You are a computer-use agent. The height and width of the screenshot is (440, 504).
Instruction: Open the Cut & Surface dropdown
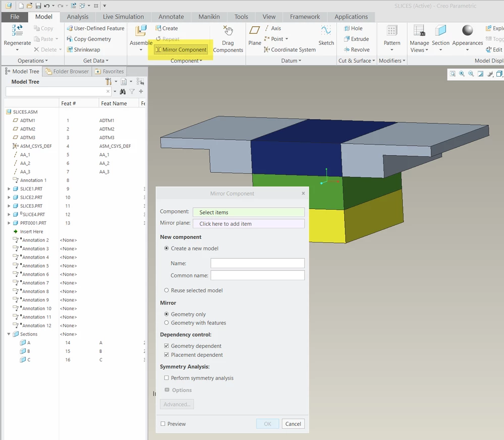[357, 60]
